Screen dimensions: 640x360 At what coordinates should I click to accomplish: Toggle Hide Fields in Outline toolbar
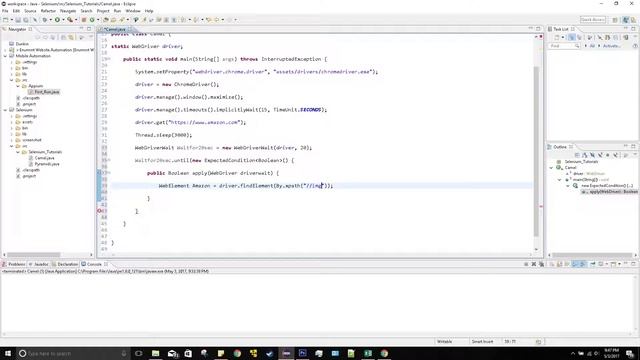tap(593, 155)
